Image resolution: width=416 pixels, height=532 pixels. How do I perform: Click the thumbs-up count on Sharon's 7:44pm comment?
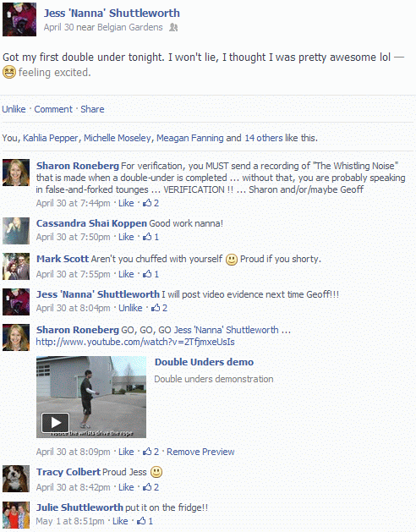[x=151, y=203]
